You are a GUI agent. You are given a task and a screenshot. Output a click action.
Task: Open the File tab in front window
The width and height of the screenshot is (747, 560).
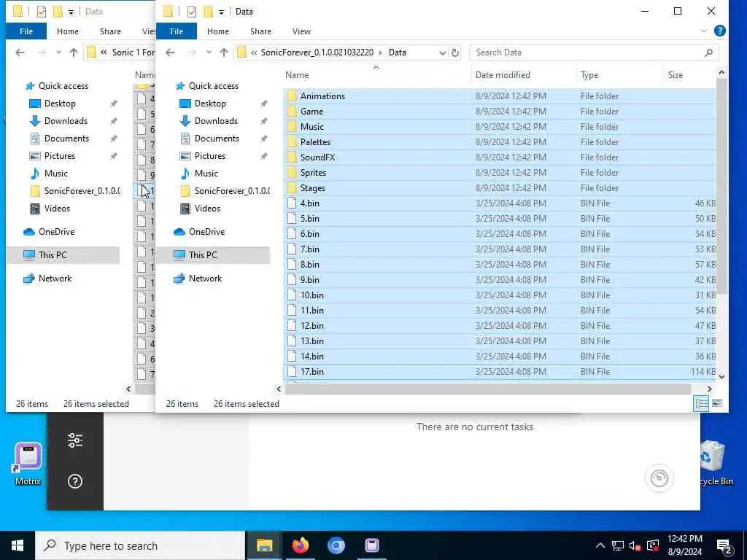(x=177, y=31)
